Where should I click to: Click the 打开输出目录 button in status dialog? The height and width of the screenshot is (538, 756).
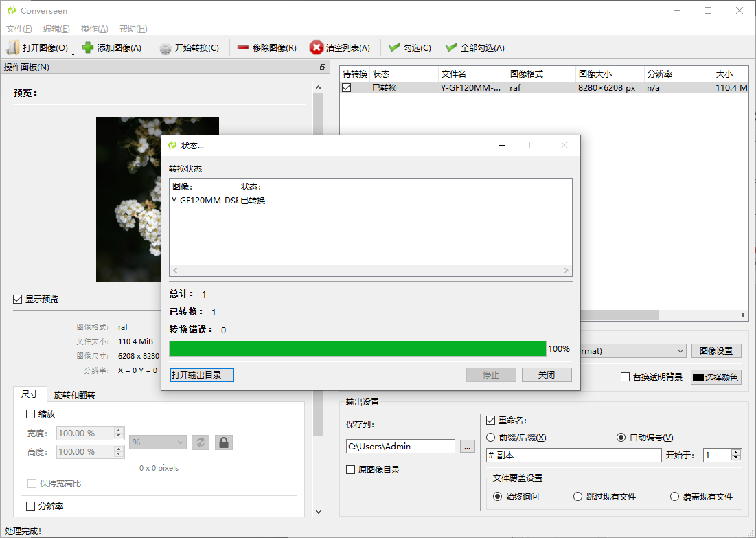(x=201, y=374)
